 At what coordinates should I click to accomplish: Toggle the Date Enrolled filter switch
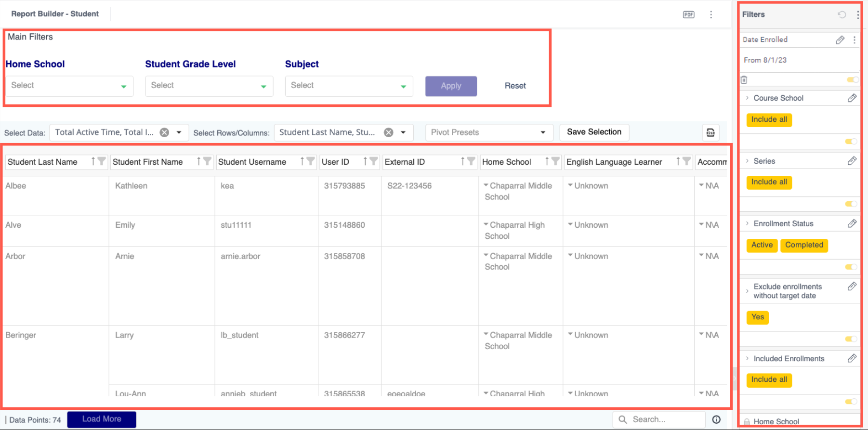852,80
